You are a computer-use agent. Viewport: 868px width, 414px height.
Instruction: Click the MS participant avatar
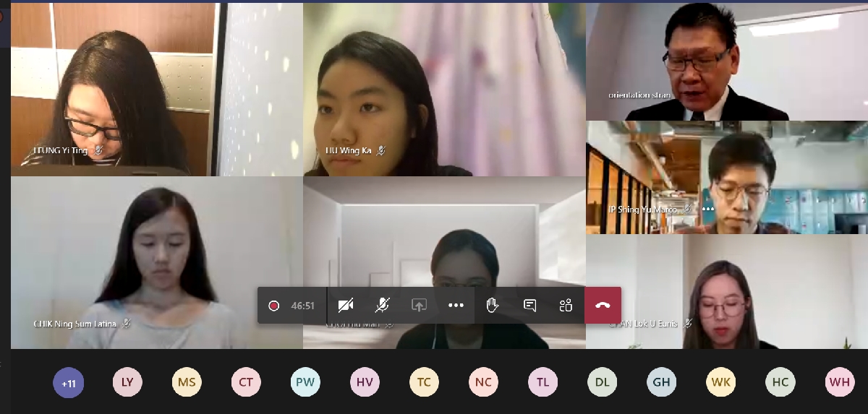click(187, 382)
